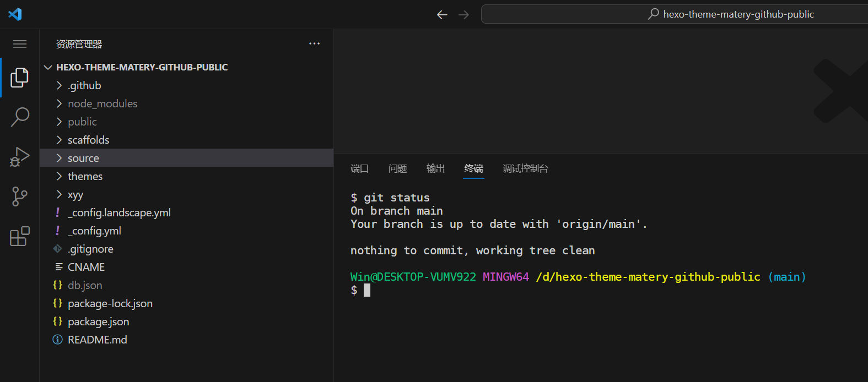Image resolution: width=868 pixels, height=382 pixels.
Task: Select the scaffolds folder label
Action: (x=88, y=140)
